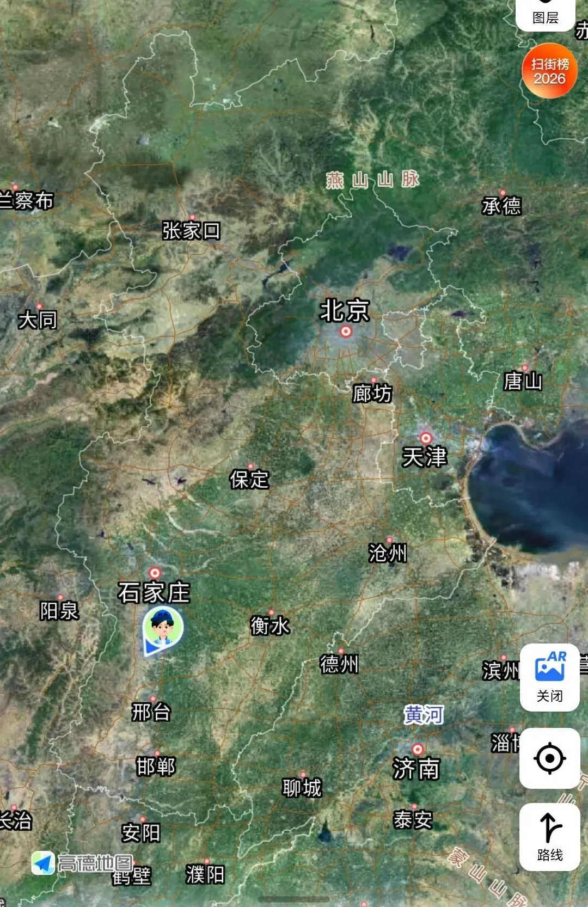Tap the 燕山山脉 mountain range label
Image resolution: width=588 pixels, height=907 pixels.
(373, 179)
